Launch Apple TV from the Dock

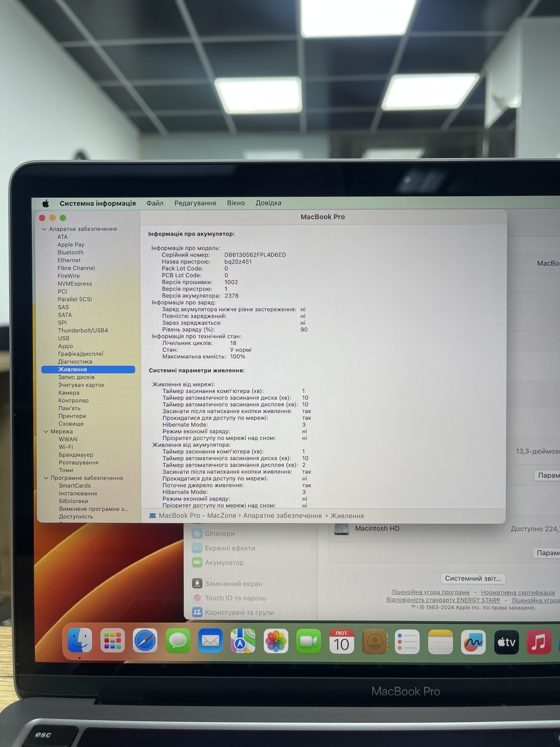pyautogui.click(x=506, y=642)
